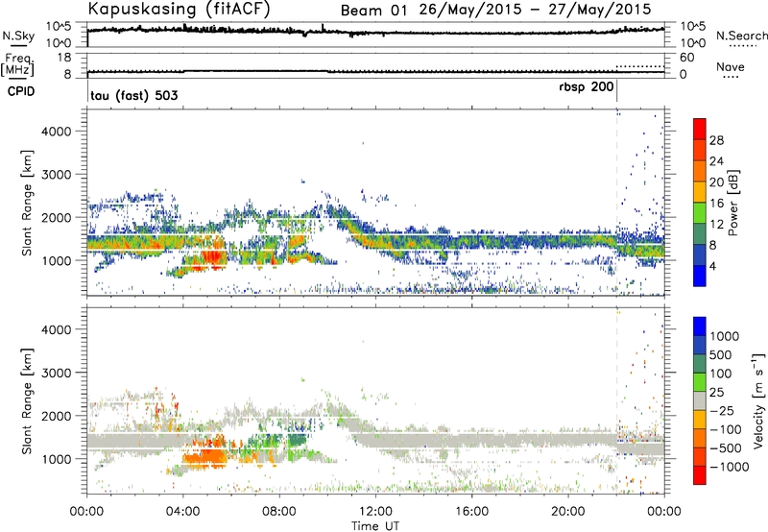Click the '08:00' time tick label

click(279, 512)
